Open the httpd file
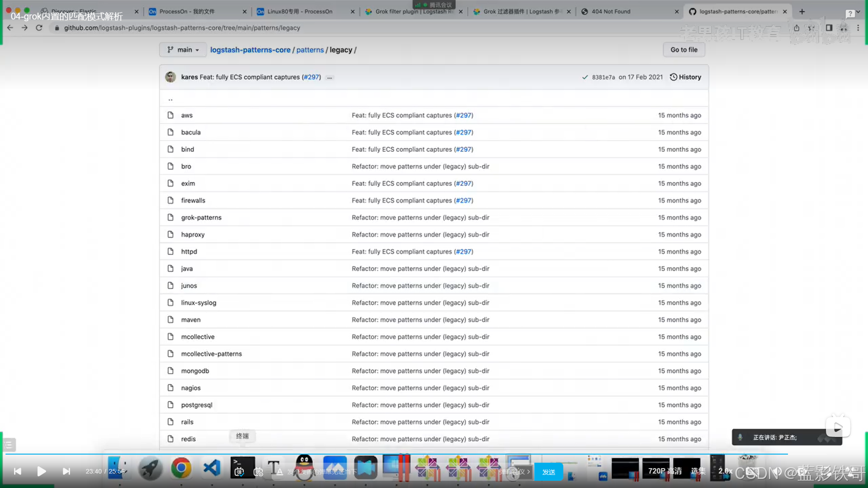Image resolution: width=868 pixels, height=488 pixels. [189, 252]
